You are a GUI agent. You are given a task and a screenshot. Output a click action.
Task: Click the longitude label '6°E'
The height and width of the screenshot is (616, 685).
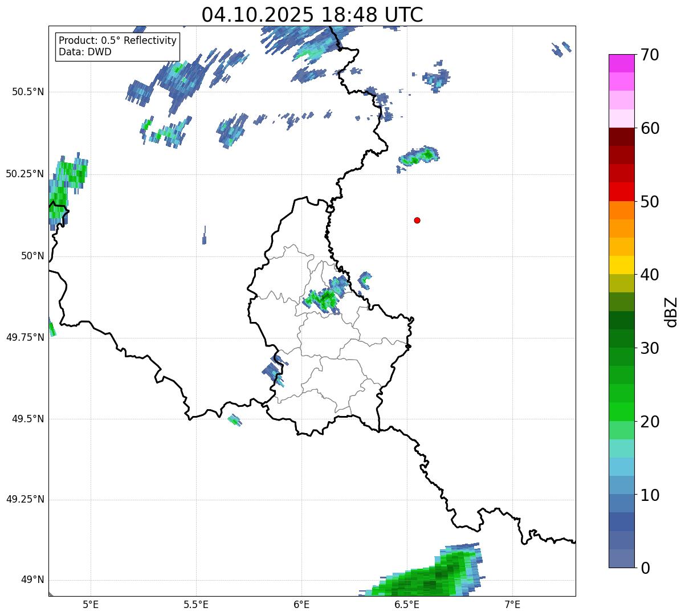pos(301,604)
